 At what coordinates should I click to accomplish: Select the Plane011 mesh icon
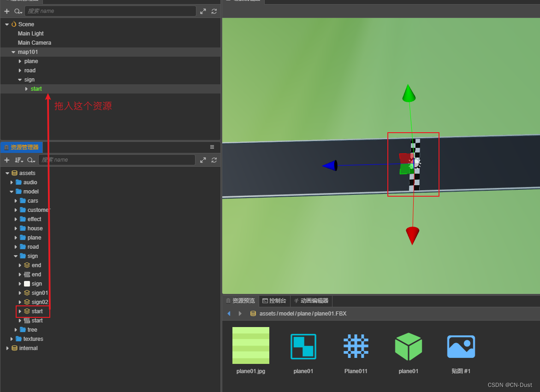pos(356,346)
